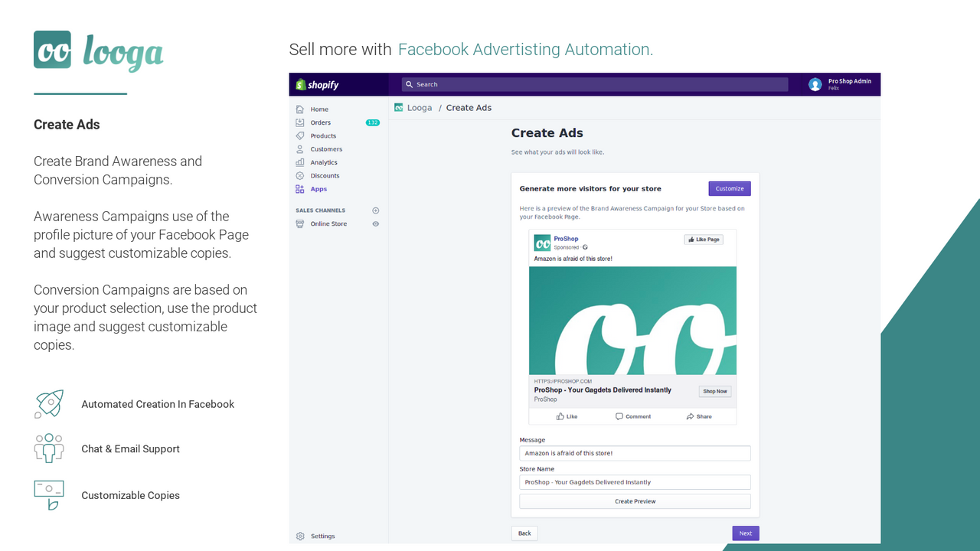Click the Shopify search bar
The width and height of the screenshot is (980, 551).
(x=594, y=84)
